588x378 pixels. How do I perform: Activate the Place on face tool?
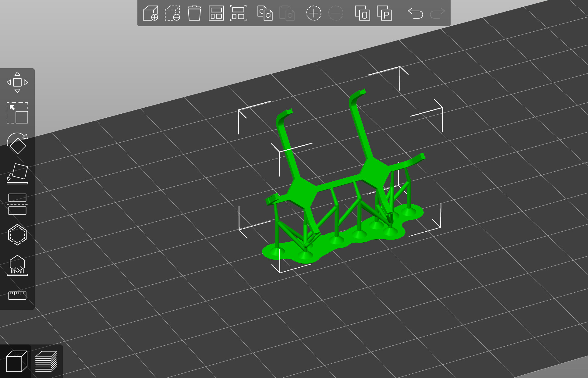click(x=17, y=174)
